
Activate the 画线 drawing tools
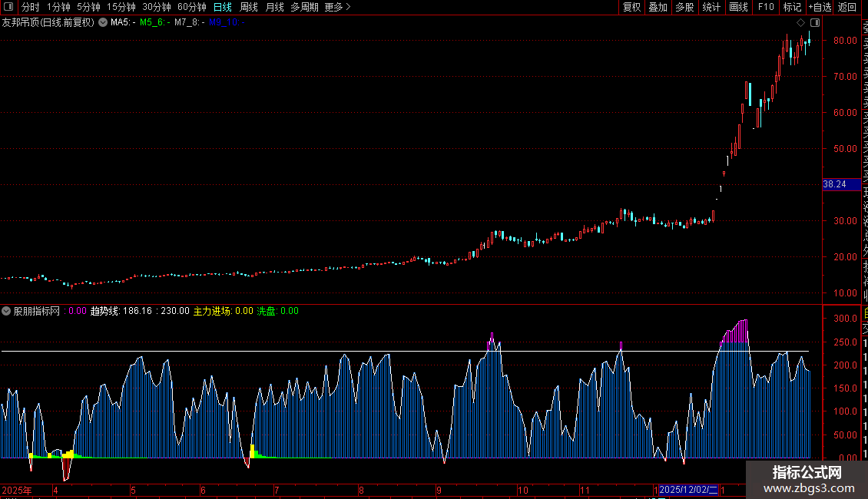pyautogui.click(x=738, y=7)
